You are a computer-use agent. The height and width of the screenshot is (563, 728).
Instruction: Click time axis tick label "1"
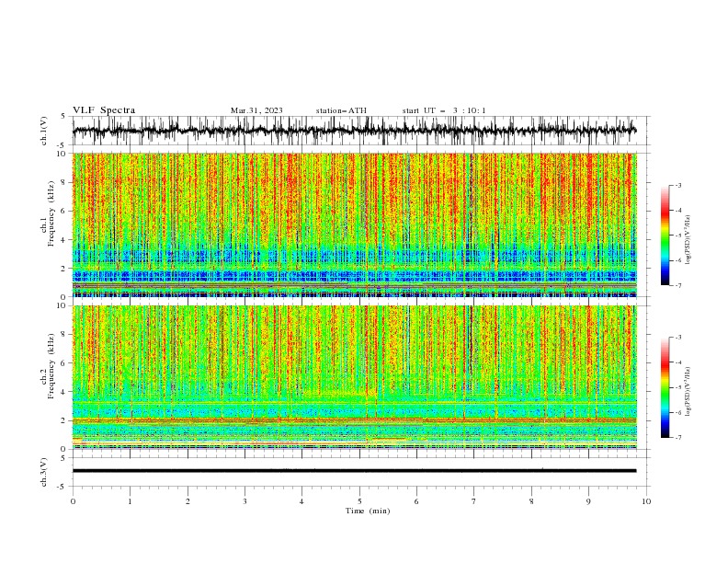pos(130,501)
